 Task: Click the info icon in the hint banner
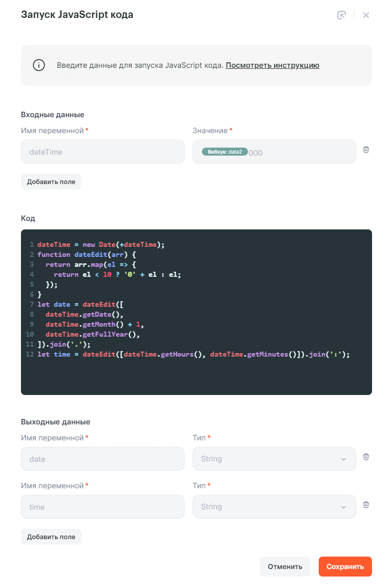(39, 65)
